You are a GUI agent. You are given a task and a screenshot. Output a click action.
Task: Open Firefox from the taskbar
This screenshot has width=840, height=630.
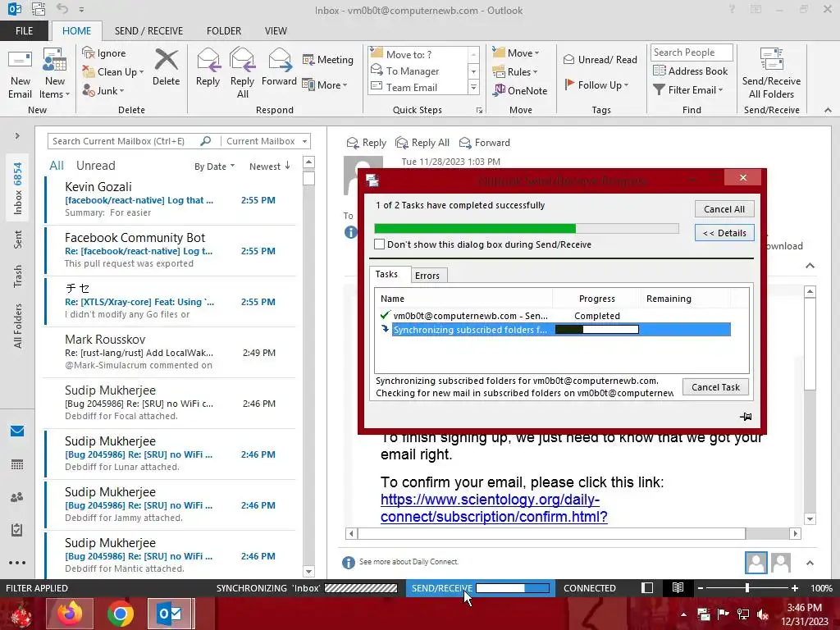[x=69, y=614]
